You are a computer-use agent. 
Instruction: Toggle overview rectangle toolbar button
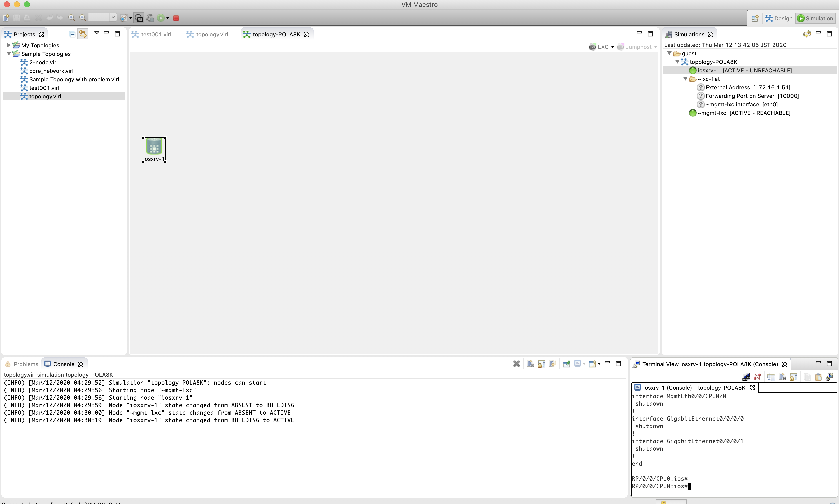pyautogui.click(x=139, y=18)
